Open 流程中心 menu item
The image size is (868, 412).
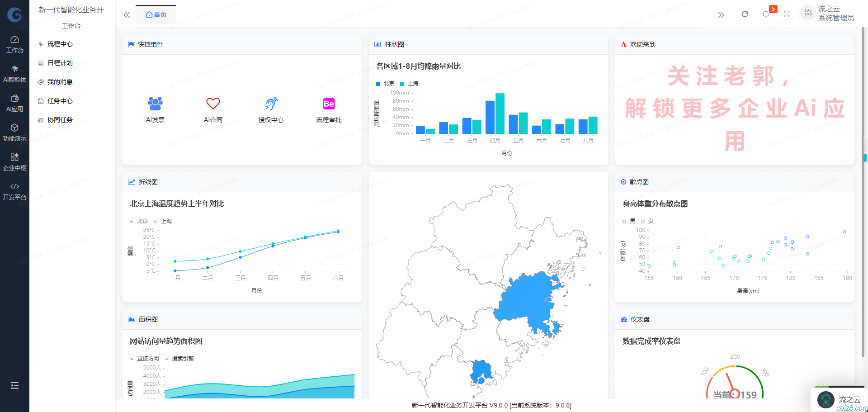[x=60, y=44]
